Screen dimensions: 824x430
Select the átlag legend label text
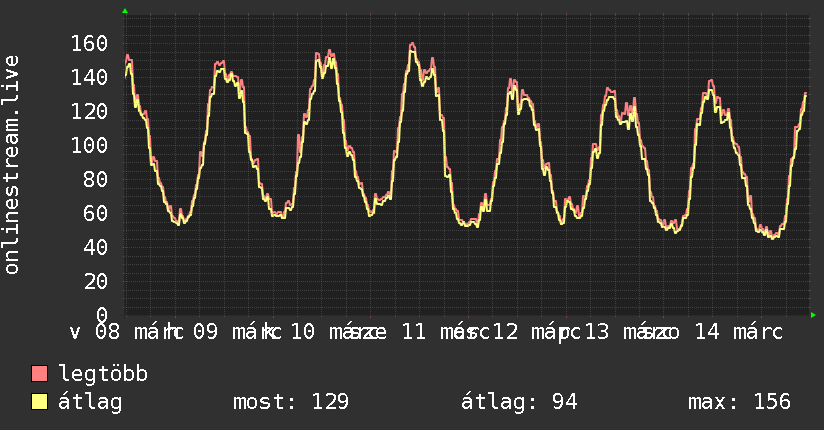click(x=91, y=402)
